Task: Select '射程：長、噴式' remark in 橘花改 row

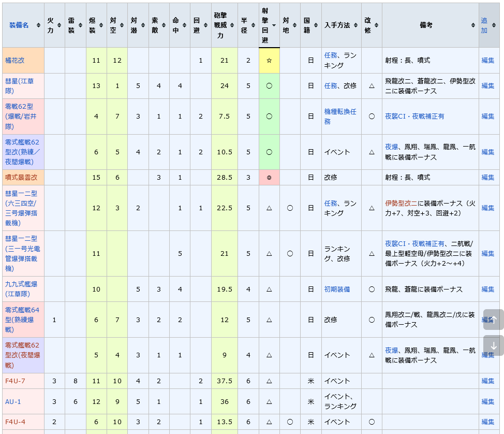Action: (408, 60)
